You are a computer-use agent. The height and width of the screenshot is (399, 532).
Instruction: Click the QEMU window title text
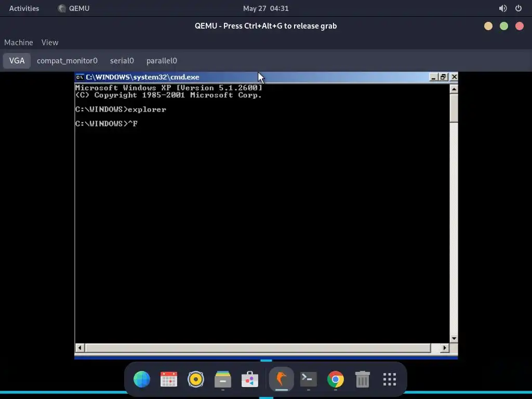click(265, 26)
